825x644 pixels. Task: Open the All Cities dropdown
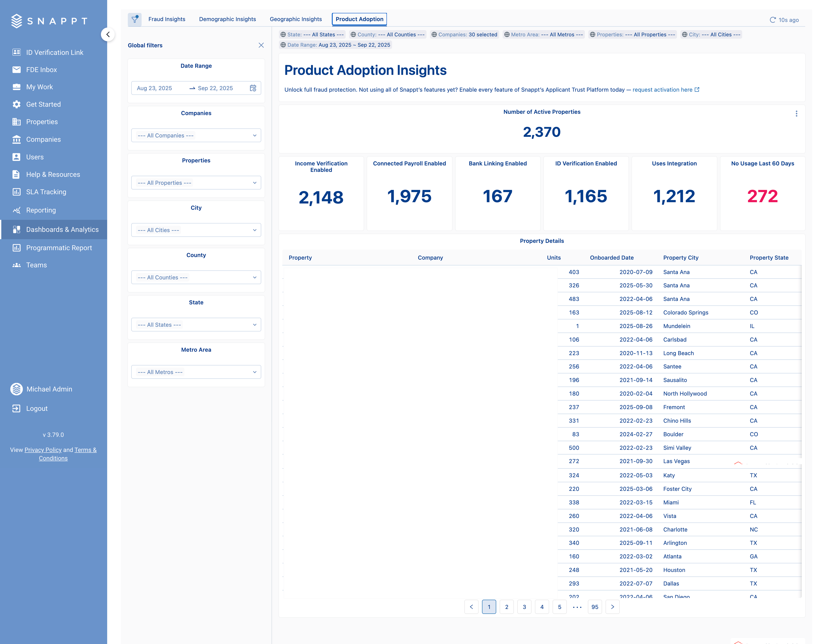(x=196, y=230)
